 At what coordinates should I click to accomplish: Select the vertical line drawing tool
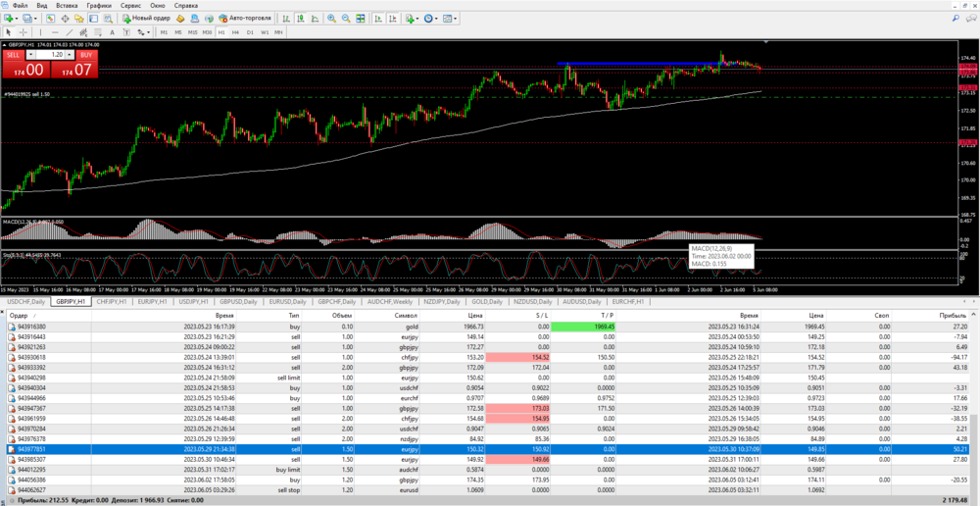click(x=40, y=32)
